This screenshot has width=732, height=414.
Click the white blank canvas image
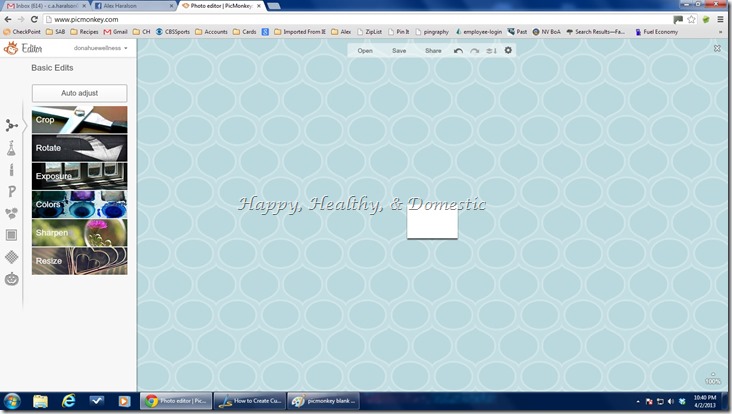tap(432, 224)
